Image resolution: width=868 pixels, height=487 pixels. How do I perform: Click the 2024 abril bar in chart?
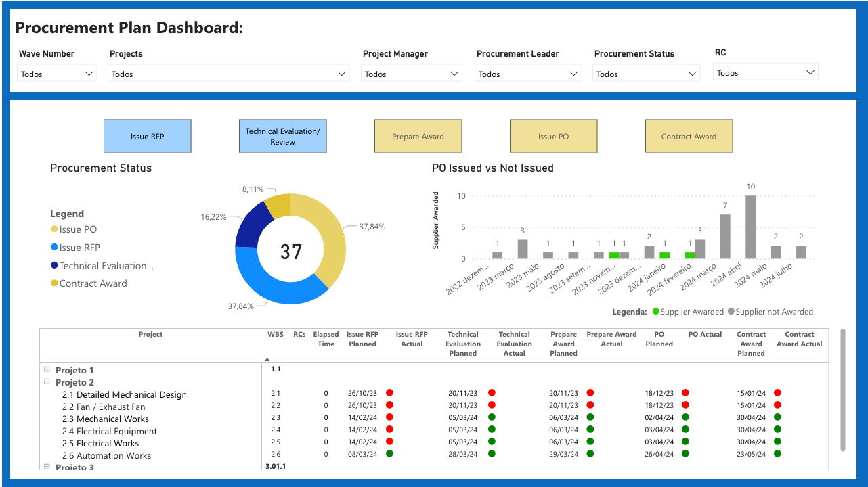[750, 227]
